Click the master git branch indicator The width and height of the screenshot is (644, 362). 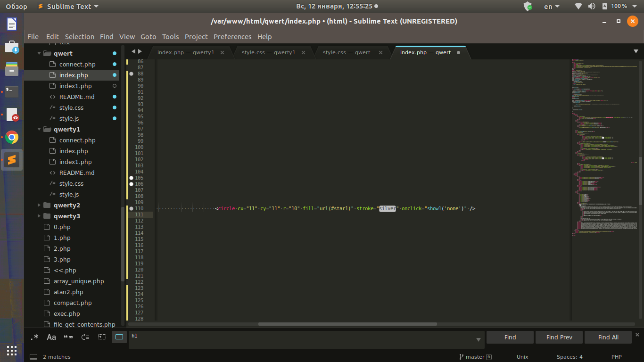pyautogui.click(x=475, y=357)
